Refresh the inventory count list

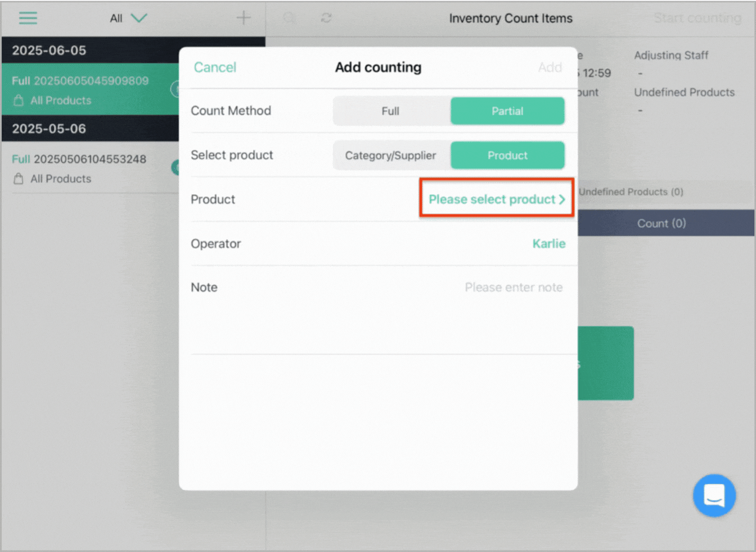tap(326, 18)
